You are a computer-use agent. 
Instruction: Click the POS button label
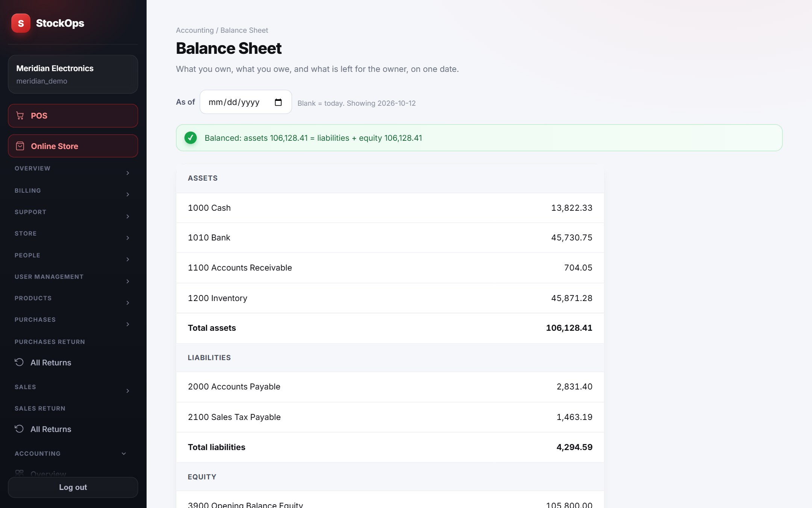(39, 116)
